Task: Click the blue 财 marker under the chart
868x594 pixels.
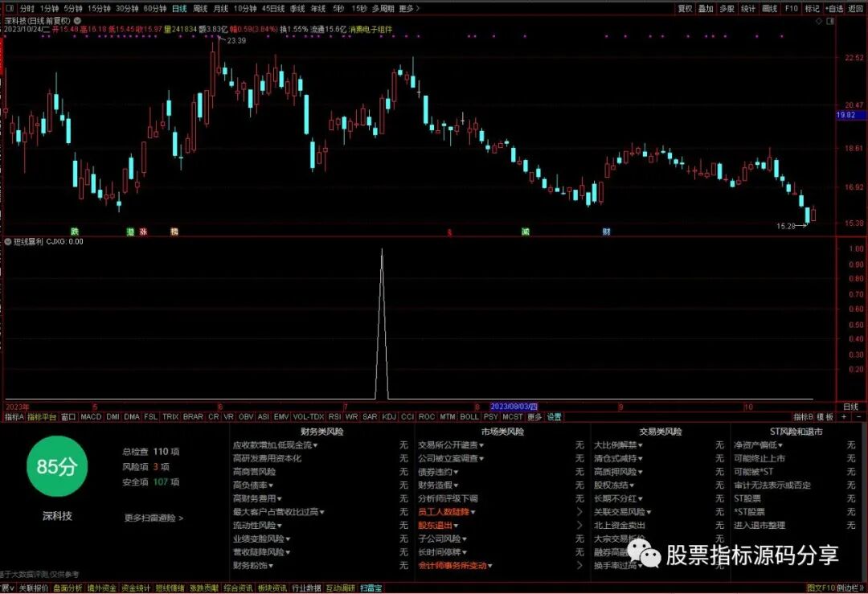Action: pos(606,231)
